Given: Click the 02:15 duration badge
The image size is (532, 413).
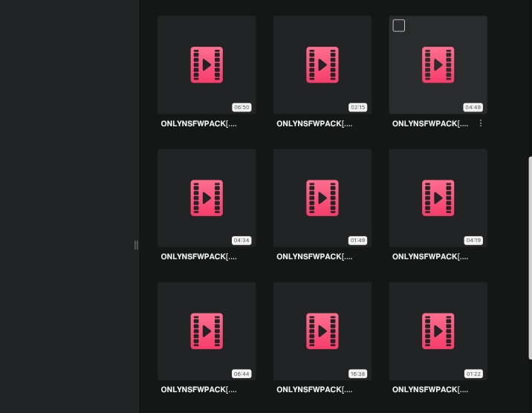Looking at the screenshot, I should 357,108.
